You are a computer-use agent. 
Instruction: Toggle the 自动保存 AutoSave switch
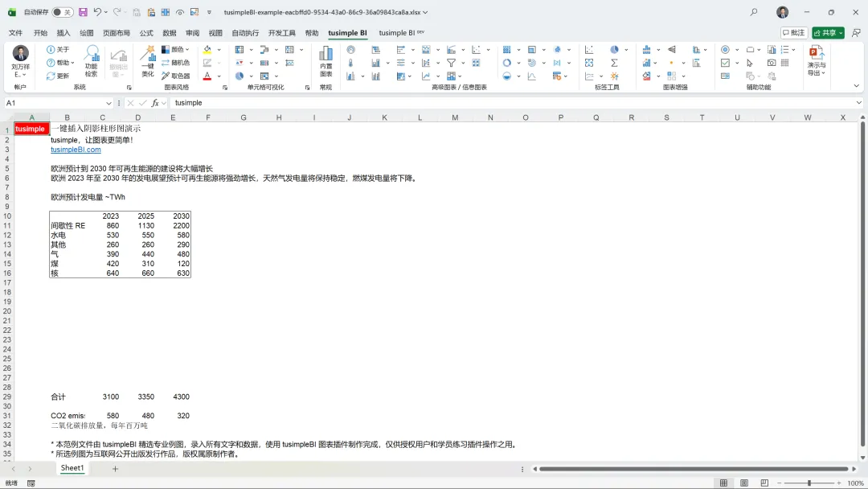click(x=62, y=12)
